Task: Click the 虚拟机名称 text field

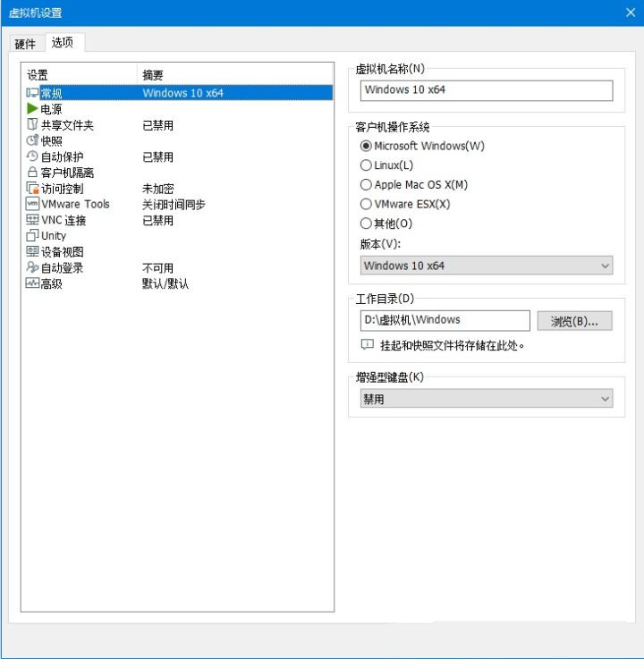Action: tap(487, 90)
